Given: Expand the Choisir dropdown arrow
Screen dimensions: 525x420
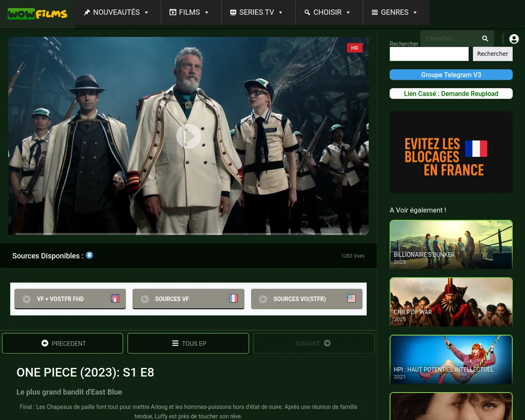Looking at the screenshot, I should pos(348,13).
